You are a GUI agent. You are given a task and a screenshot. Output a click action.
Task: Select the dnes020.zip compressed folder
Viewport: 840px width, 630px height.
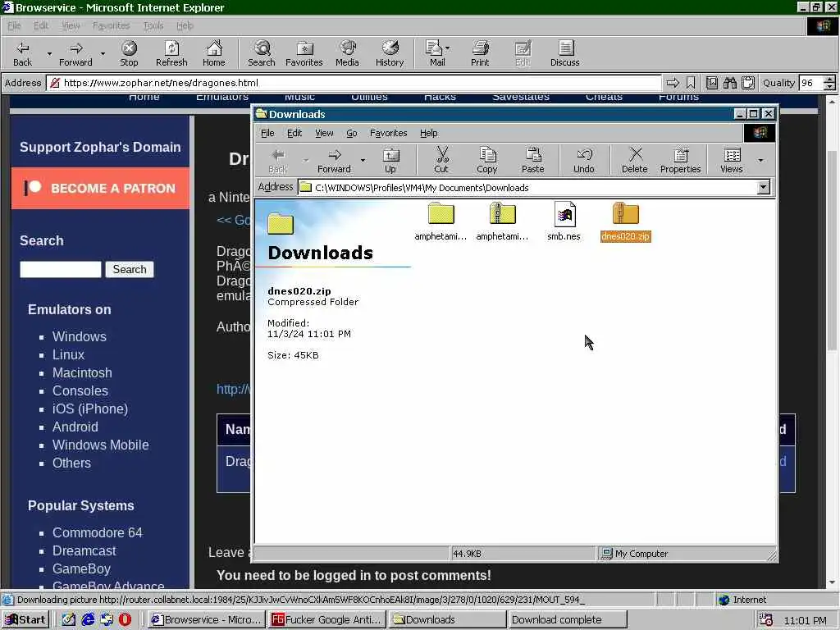pos(626,221)
